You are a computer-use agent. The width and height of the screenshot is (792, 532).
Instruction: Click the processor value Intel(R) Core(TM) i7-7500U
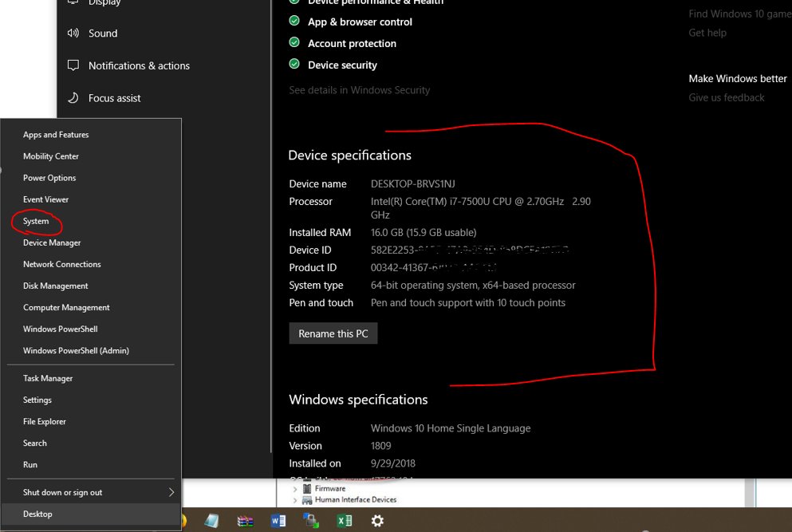point(480,207)
